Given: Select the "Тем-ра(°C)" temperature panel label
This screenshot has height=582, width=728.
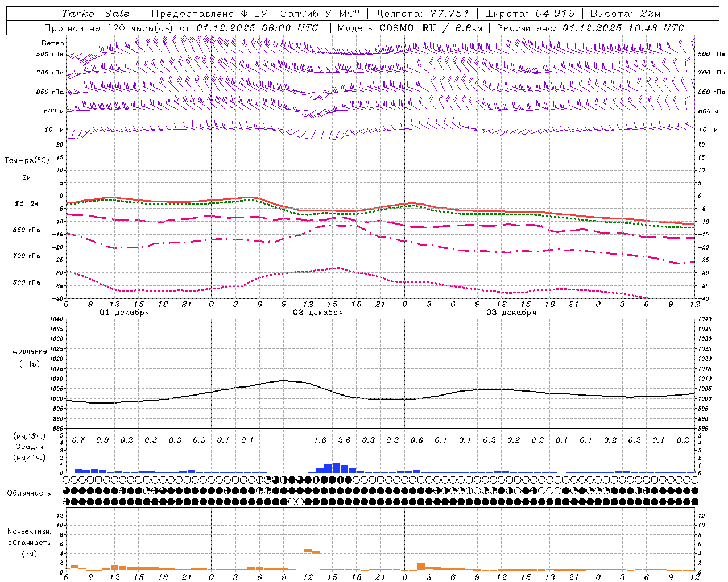Looking at the screenshot, I should click(x=27, y=161).
